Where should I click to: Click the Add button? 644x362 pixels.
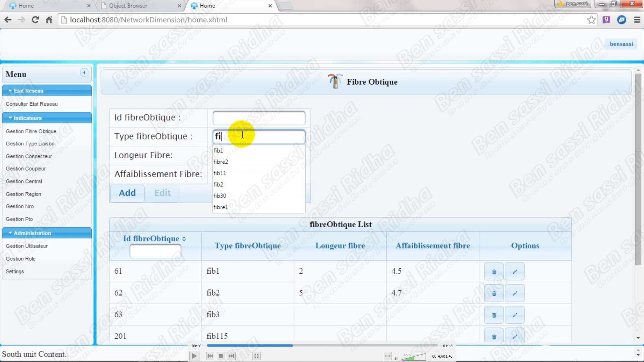coord(127,193)
